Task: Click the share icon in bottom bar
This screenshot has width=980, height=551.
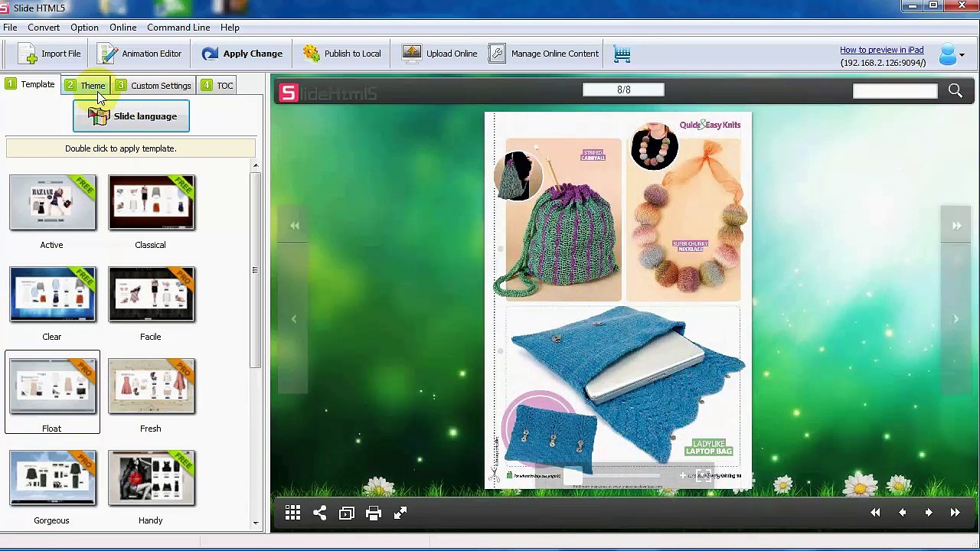Action: [319, 514]
